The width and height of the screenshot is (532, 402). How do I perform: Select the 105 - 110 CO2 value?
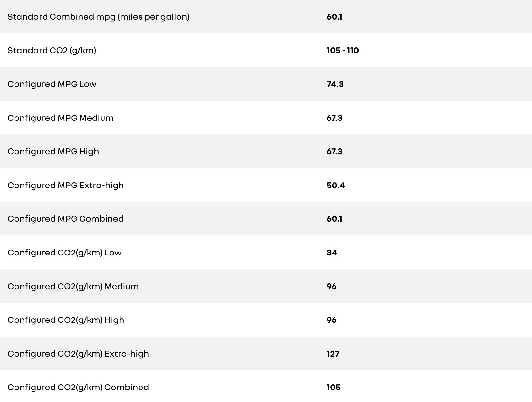(x=343, y=51)
